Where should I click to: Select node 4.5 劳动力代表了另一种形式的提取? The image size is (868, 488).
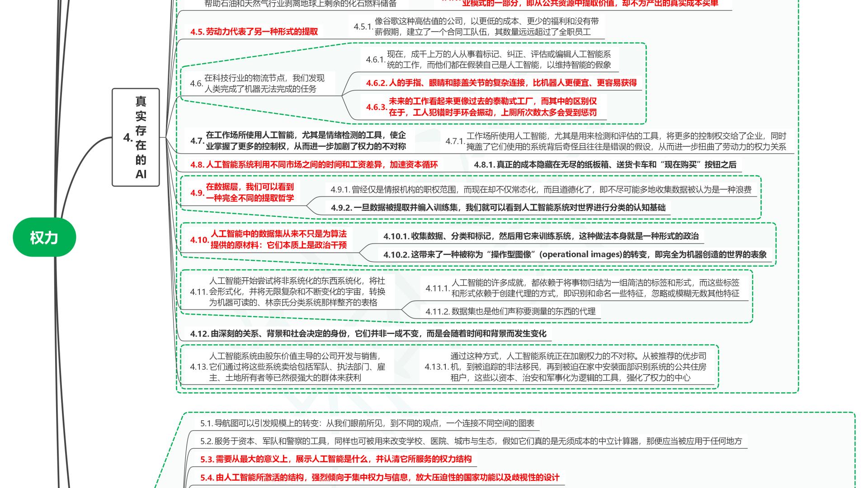254,32
